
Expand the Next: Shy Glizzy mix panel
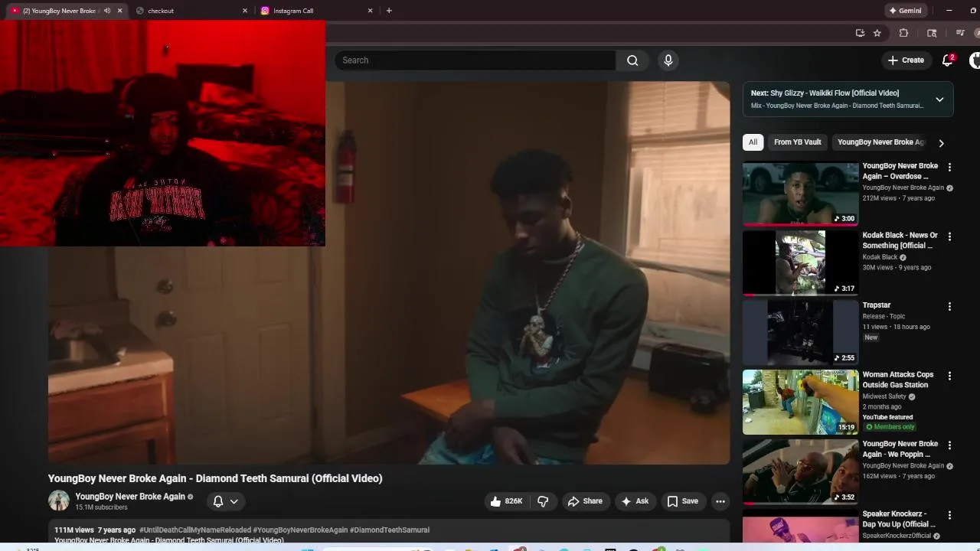(939, 99)
